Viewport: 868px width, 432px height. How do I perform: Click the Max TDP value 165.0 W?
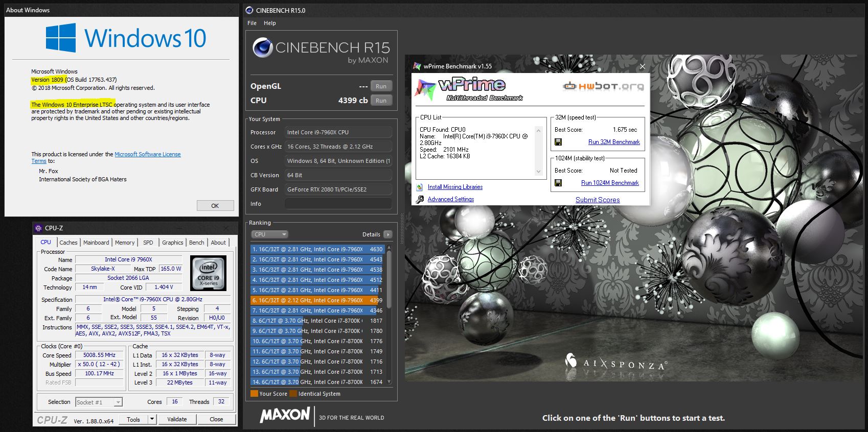[x=171, y=269]
